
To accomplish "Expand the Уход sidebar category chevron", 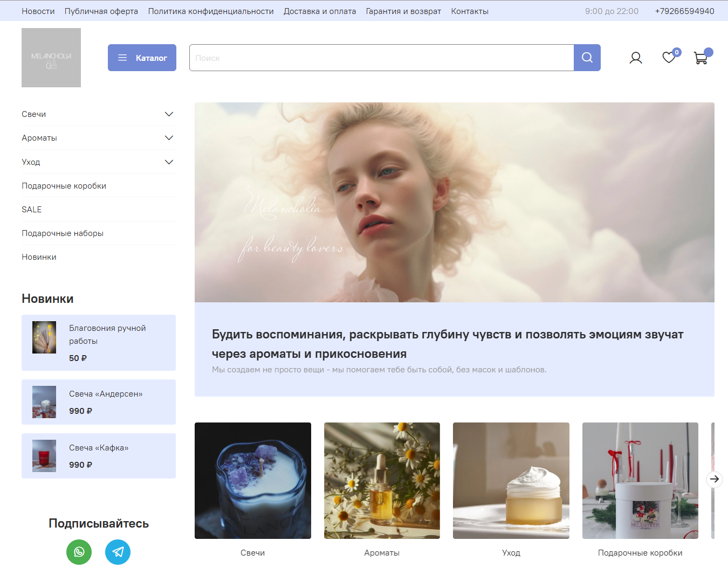I will 169,162.
